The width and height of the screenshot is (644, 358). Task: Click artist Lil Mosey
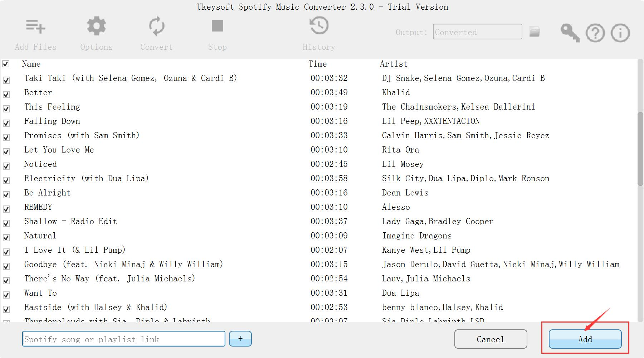[403, 164]
